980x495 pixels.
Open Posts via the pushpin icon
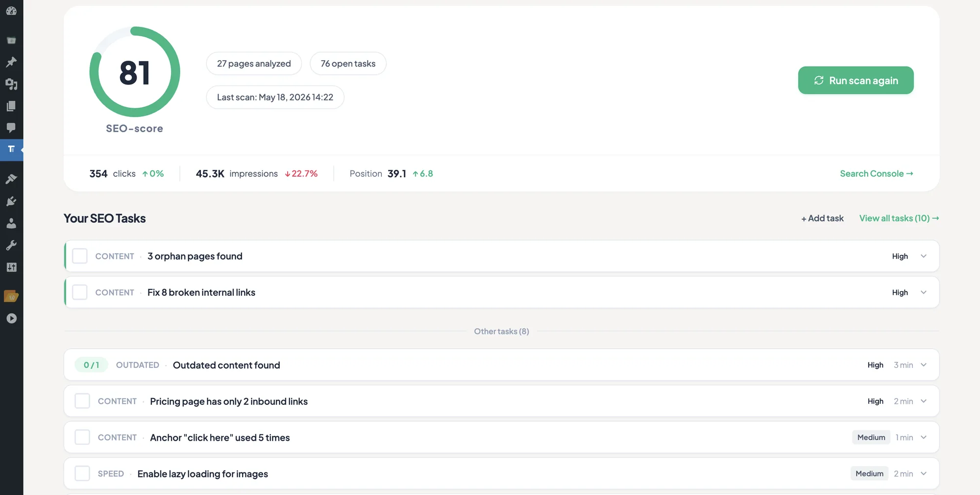11,62
